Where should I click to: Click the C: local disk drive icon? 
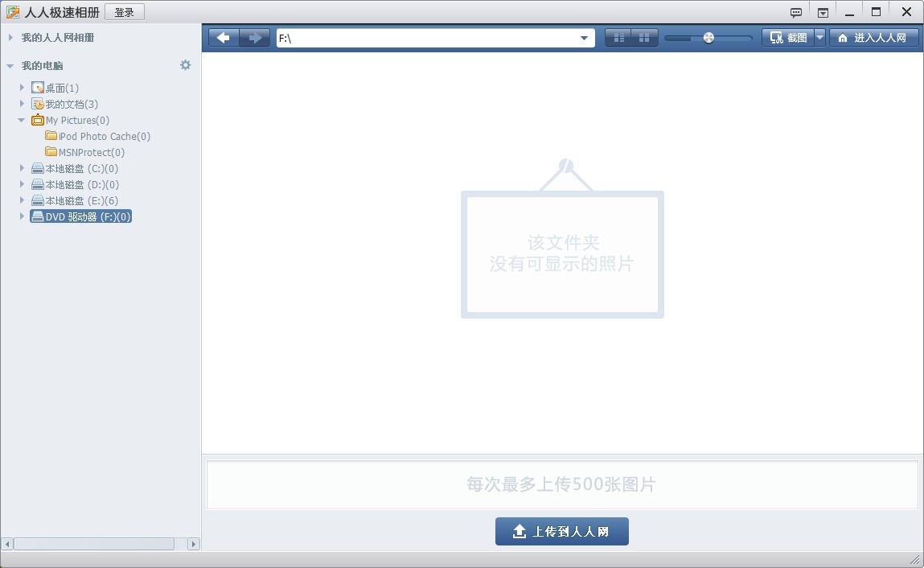[x=38, y=168]
